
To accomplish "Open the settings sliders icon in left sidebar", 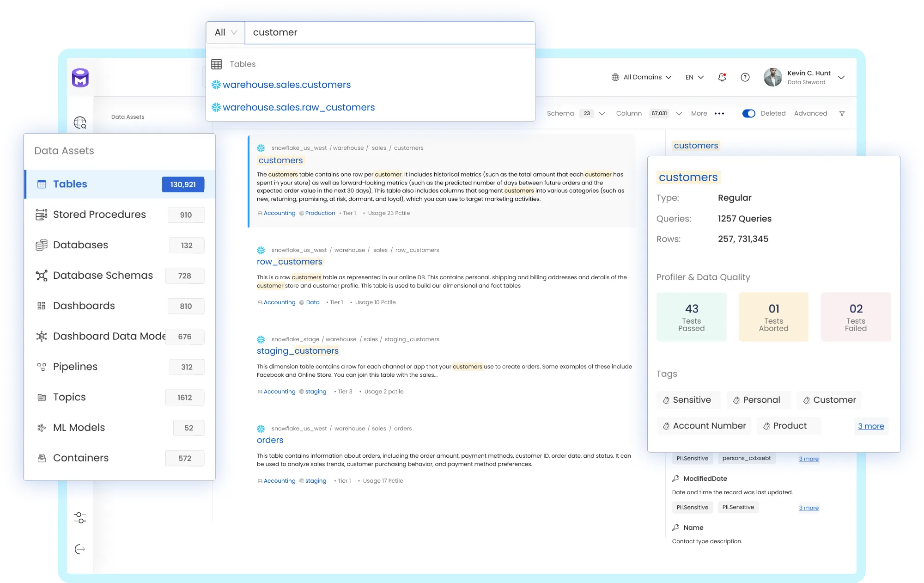I will point(80,518).
